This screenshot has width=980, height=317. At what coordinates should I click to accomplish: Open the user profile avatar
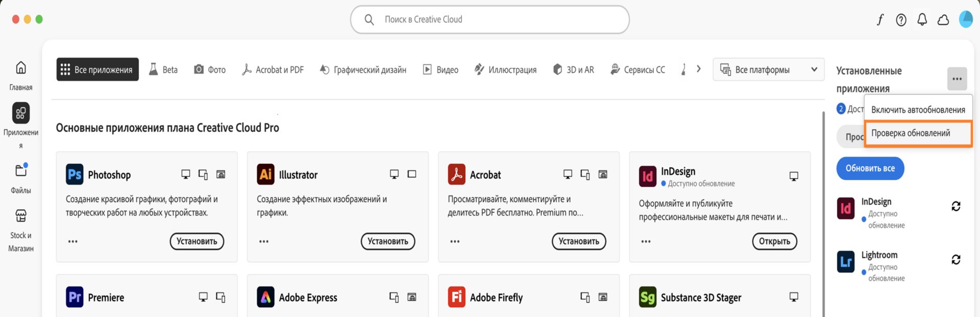[x=966, y=19]
